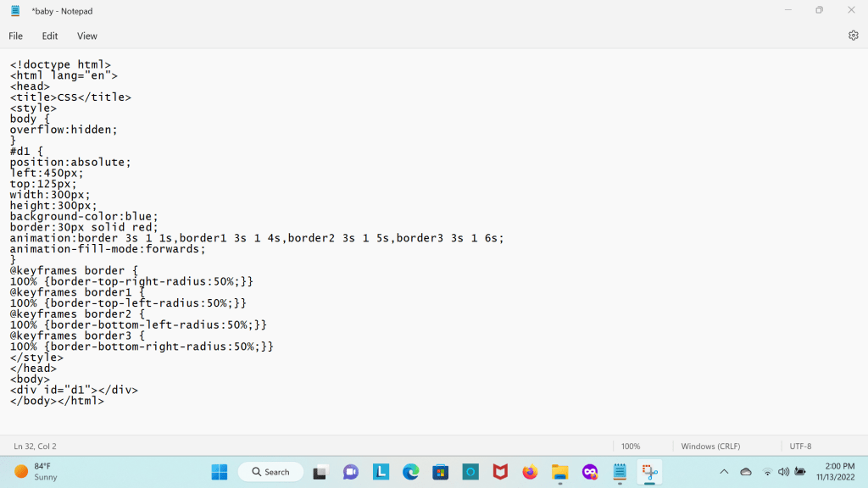The image size is (868, 488).
Task: Open Notepad settings gear
Action: point(853,36)
